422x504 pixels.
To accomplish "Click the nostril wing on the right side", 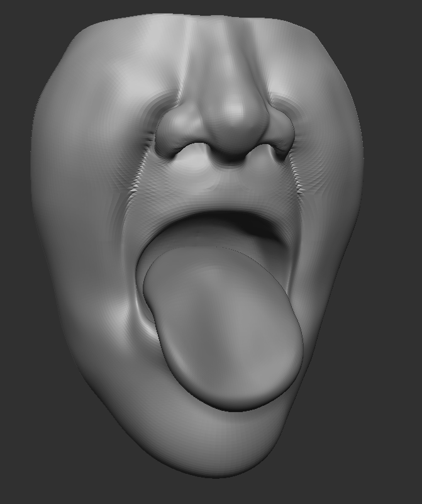I will 278,135.
